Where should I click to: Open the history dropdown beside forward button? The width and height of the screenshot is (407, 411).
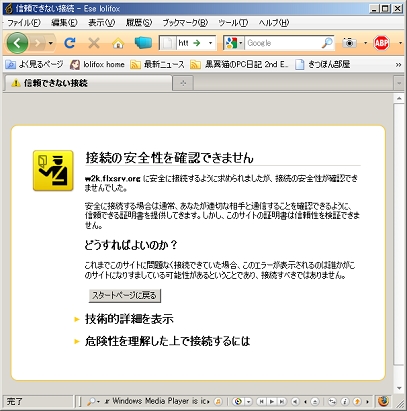[x=51, y=43]
